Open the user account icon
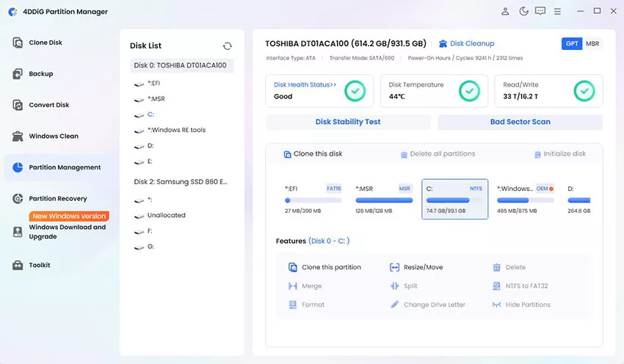 [x=505, y=11]
